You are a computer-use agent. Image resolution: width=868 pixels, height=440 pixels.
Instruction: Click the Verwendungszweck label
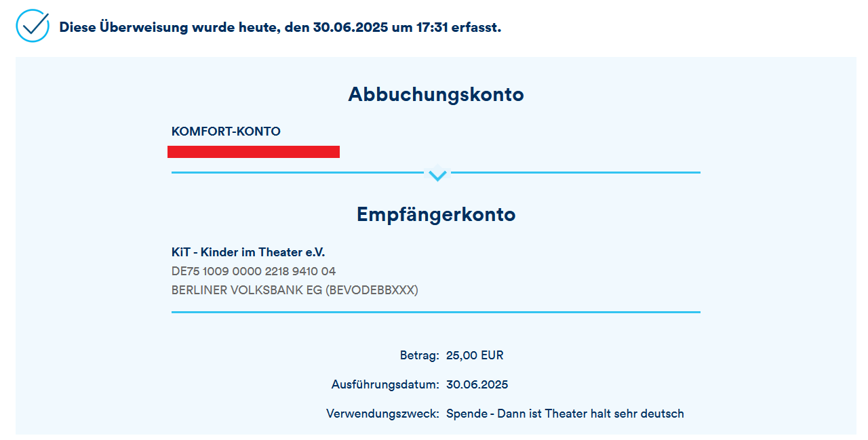coord(382,414)
